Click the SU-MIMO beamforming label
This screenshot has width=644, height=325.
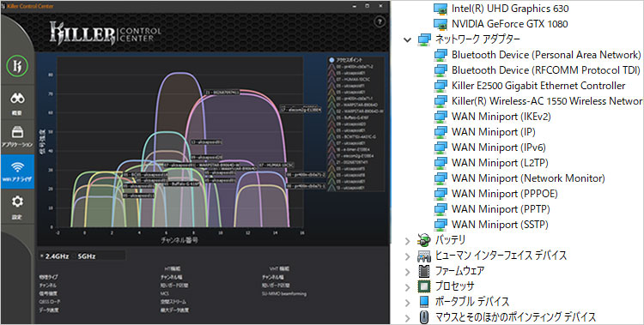click(x=284, y=294)
